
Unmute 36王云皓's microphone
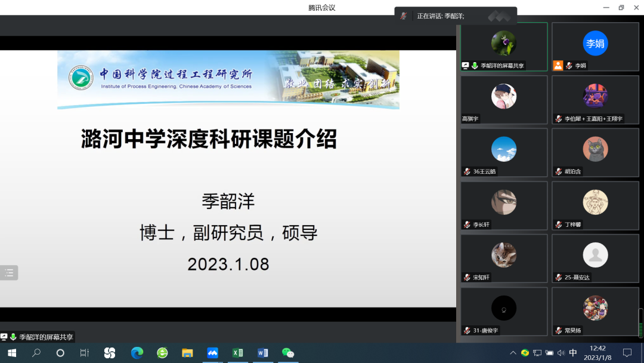[467, 171]
